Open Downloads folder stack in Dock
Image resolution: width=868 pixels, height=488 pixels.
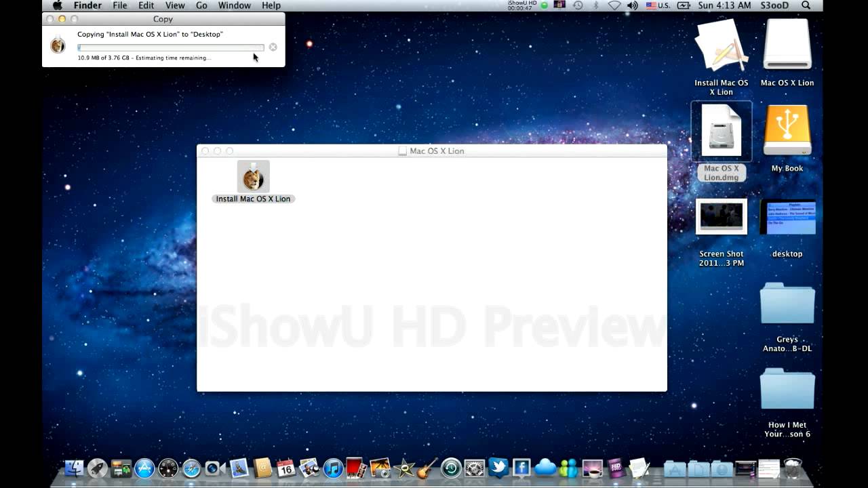tap(722, 468)
